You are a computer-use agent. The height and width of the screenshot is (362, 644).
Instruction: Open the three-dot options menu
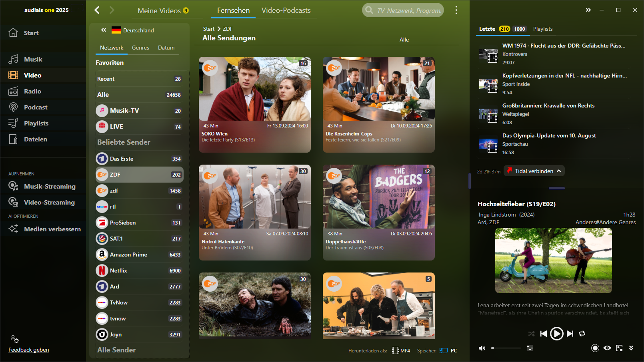tap(456, 10)
